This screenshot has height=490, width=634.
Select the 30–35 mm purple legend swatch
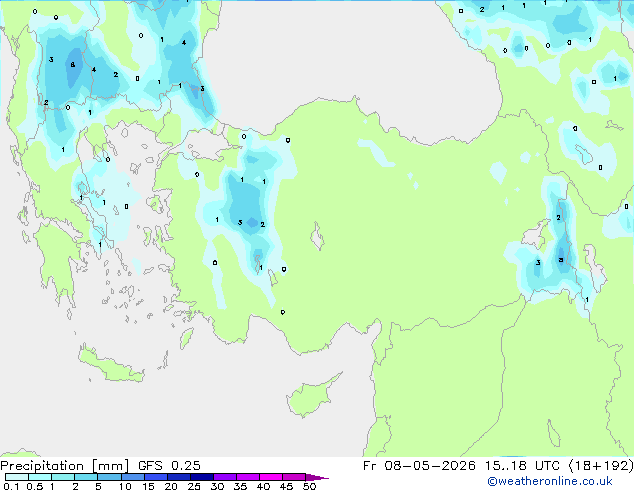click(x=224, y=477)
